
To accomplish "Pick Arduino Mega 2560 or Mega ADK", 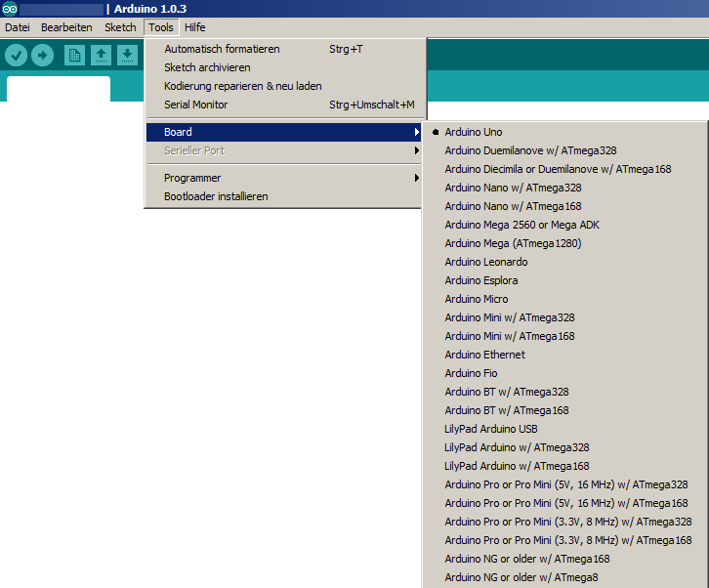I will [x=521, y=225].
